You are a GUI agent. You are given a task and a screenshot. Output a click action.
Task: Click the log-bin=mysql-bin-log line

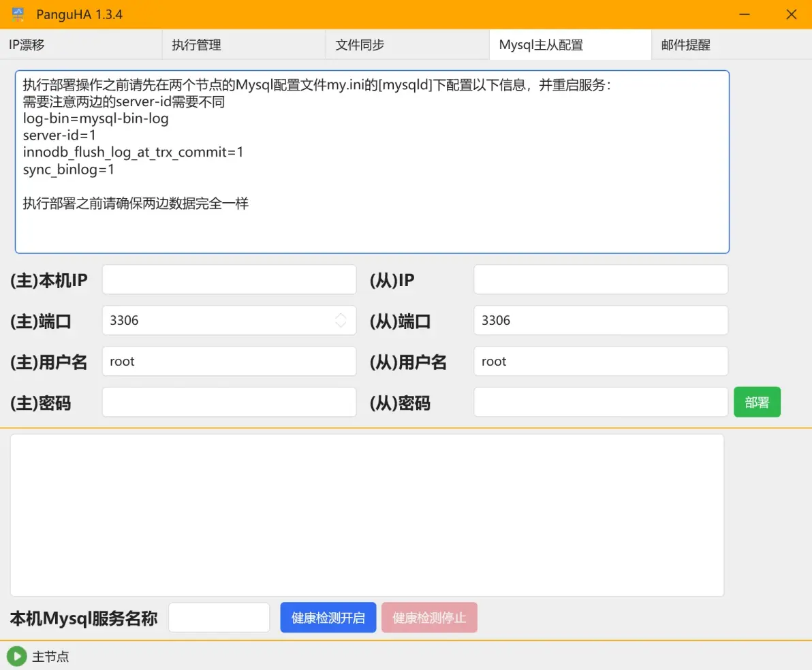pyautogui.click(x=96, y=118)
